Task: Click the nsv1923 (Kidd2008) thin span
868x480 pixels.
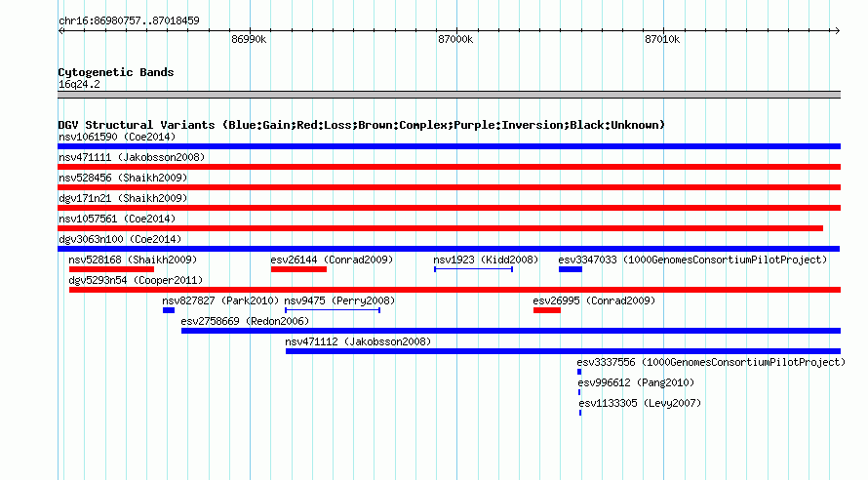Action: coord(473,269)
